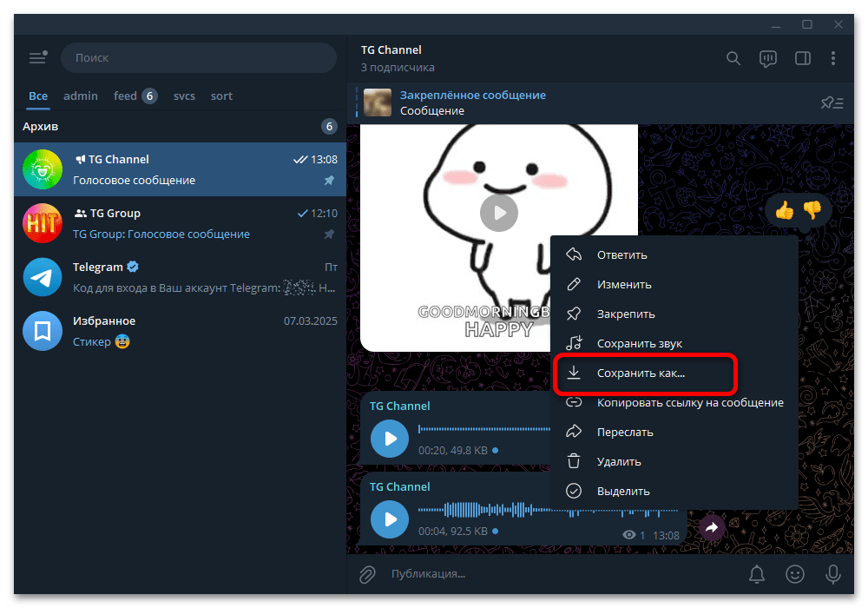Switch to the Все folder tab

pos(38,96)
